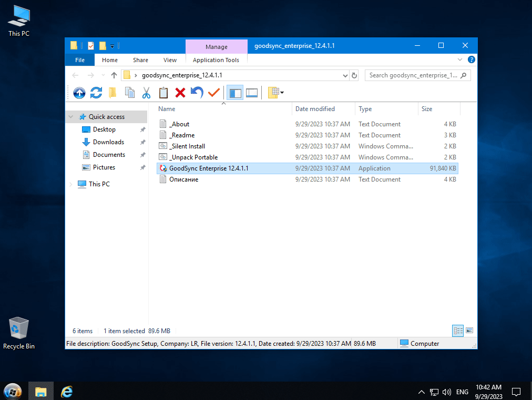The height and width of the screenshot is (400, 532).
Task: Open Pictures in Quick access
Action: pyautogui.click(x=104, y=167)
